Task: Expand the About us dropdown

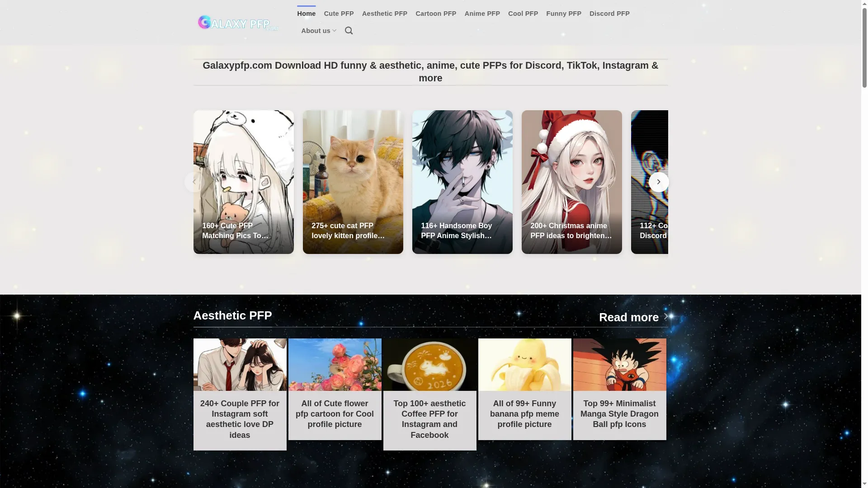Action: pyautogui.click(x=319, y=31)
